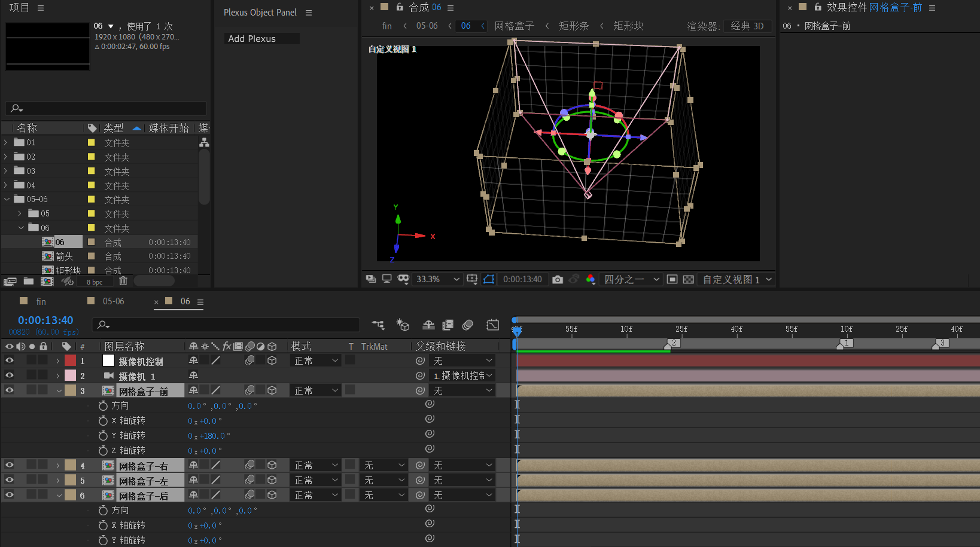Viewport: 980px width, 547px height.
Task: Select the 箭头 composition in Project panel
Action: click(65, 256)
